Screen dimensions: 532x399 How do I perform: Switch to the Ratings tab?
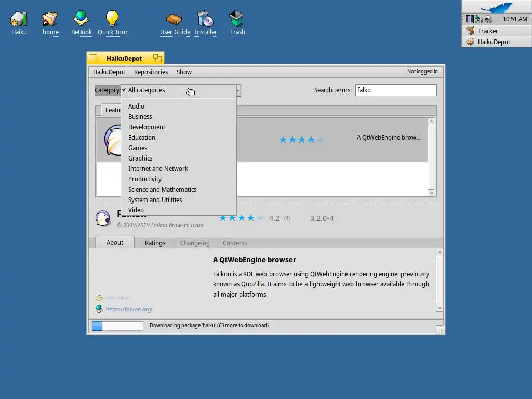click(155, 243)
